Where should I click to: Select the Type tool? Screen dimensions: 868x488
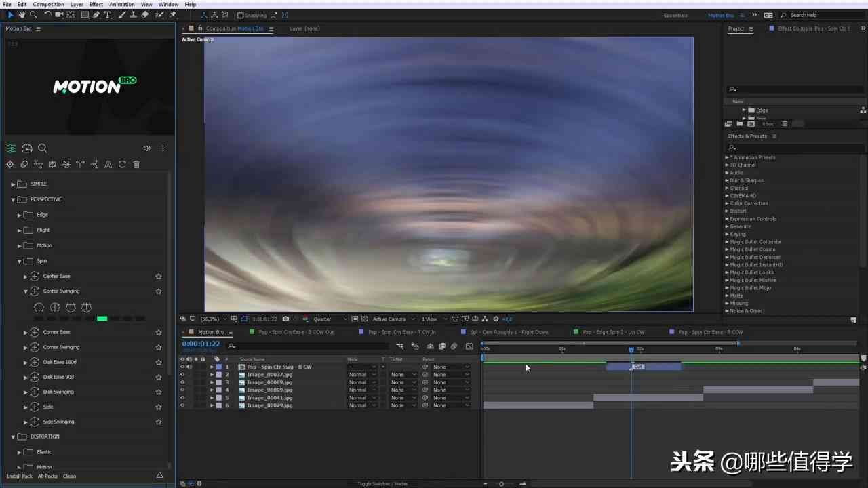tap(108, 15)
